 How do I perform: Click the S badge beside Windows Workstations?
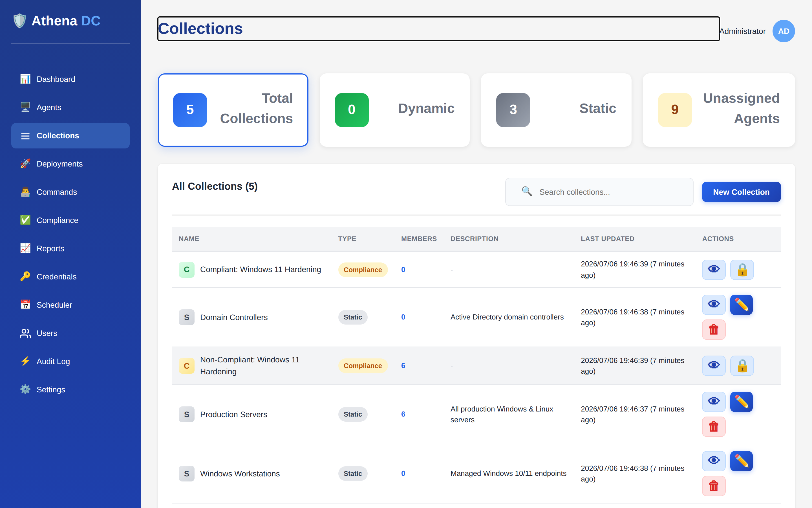pos(187,473)
